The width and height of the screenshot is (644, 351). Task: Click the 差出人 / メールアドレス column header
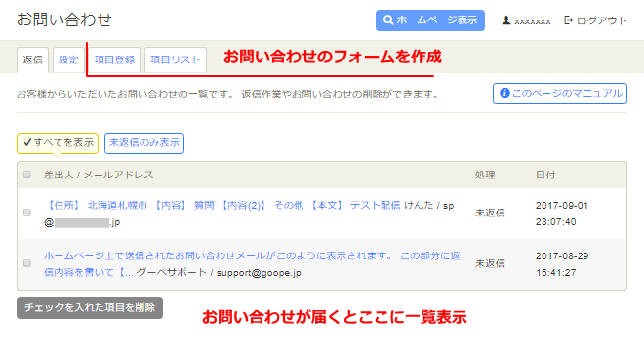99,175
